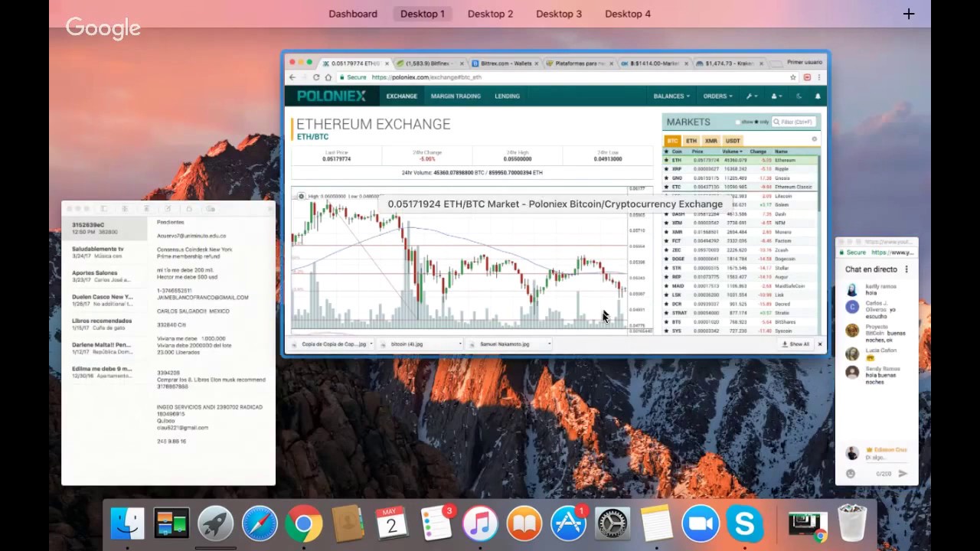
Task: Toggle show-starred-only checkbox in Markets
Action: tap(738, 122)
